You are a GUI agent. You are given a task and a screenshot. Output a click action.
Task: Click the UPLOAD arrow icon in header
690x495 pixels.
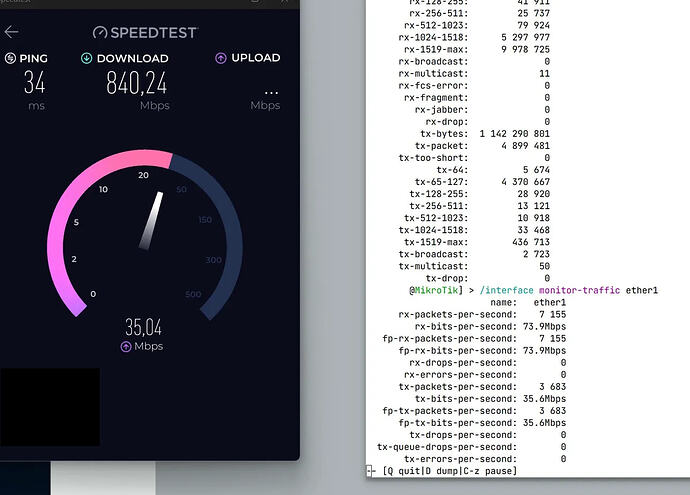(x=221, y=58)
